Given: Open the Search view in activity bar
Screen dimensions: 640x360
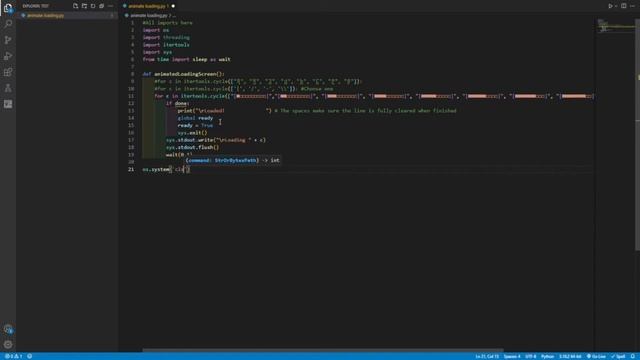Looking at the screenshot, I should coord(8,24).
